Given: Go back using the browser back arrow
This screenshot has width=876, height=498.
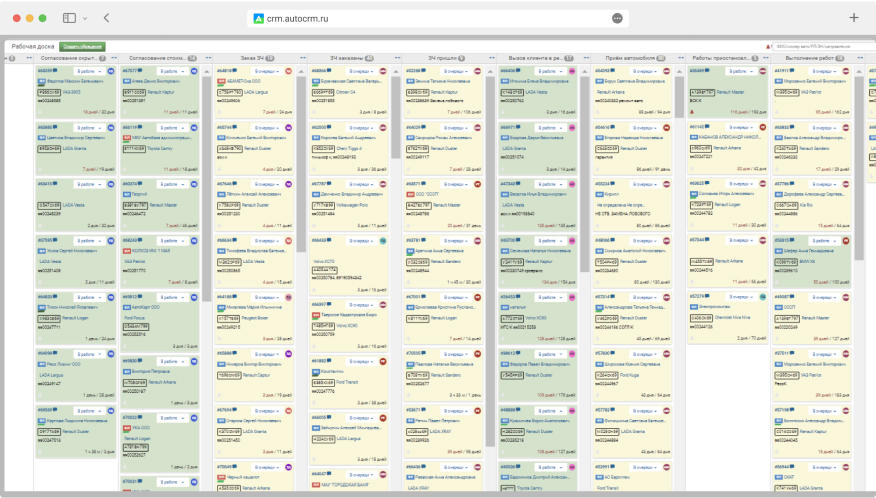Looking at the screenshot, I should (x=106, y=18).
